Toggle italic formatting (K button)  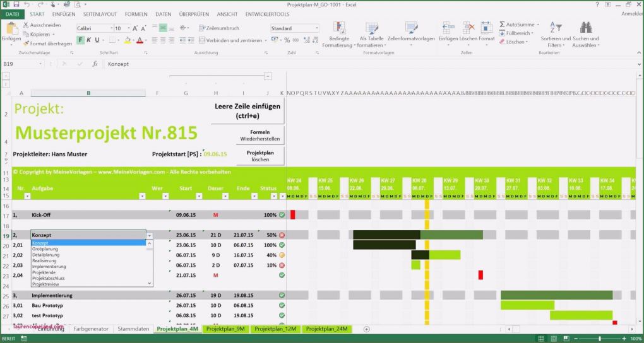tap(90, 40)
